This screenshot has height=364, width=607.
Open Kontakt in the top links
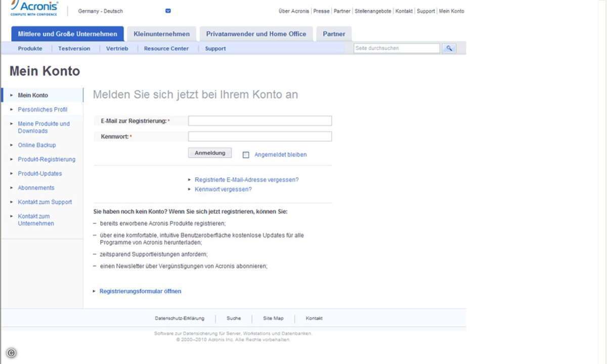[x=404, y=11]
